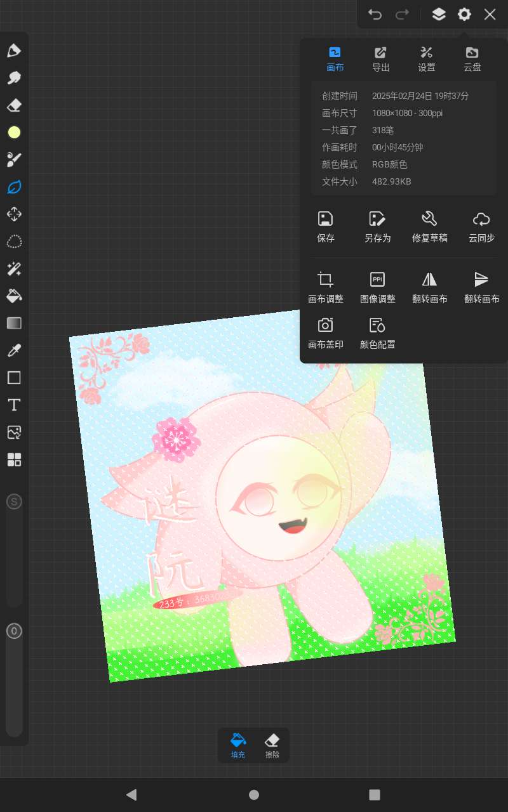This screenshot has height=812, width=508.
Task: Switch to the 云盘 tab
Action: (x=472, y=59)
